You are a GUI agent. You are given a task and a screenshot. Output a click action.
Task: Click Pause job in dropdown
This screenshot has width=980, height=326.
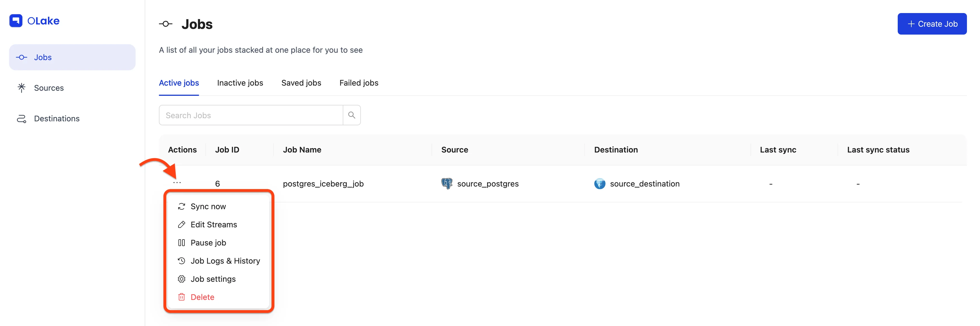pos(208,243)
